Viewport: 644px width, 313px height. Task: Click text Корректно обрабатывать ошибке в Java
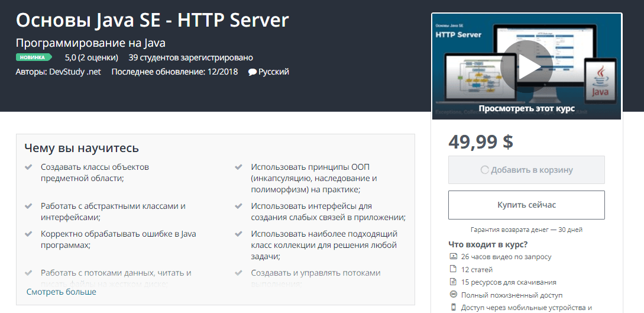tap(118, 240)
